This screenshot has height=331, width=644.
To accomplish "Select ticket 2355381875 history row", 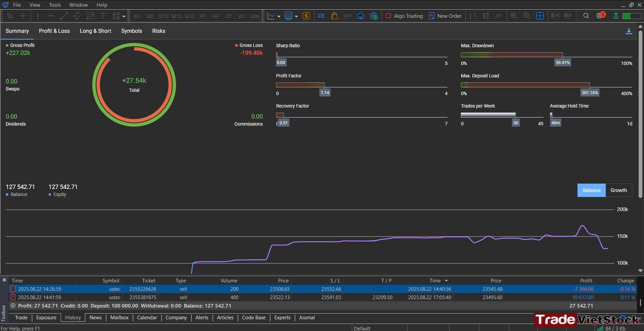I will pyautogui.click(x=323, y=297).
